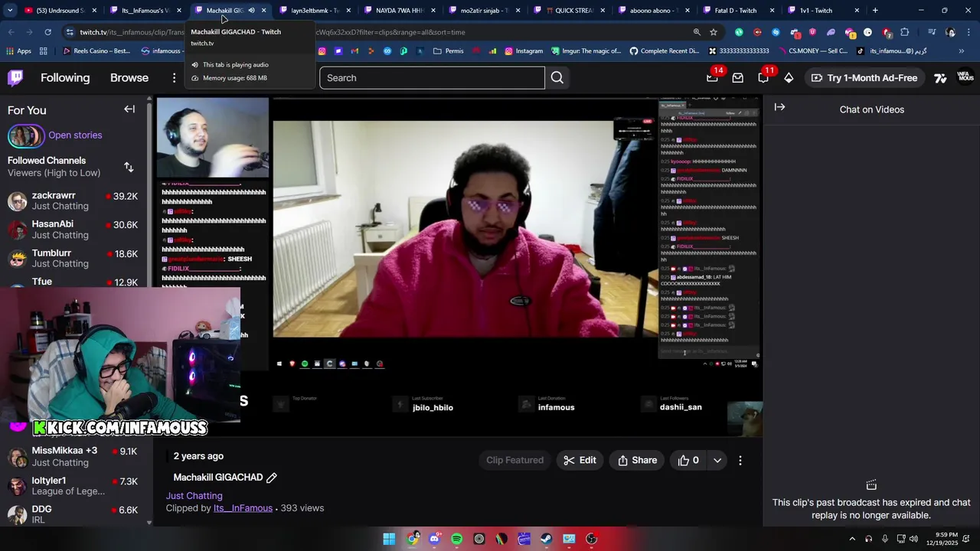Share the clip
980x551 pixels.
[637, 460]
